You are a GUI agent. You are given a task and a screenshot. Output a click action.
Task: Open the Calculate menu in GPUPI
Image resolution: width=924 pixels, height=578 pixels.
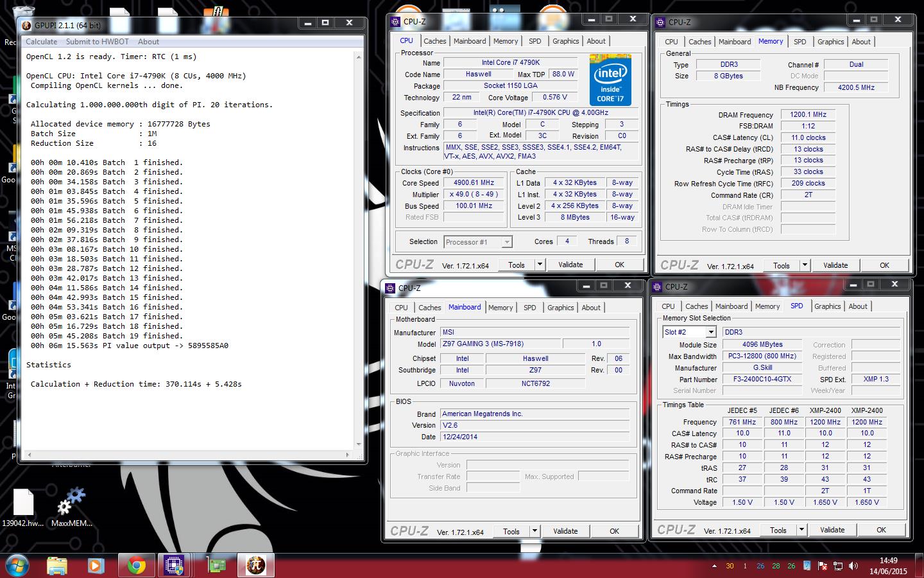[x=41, y=42]
